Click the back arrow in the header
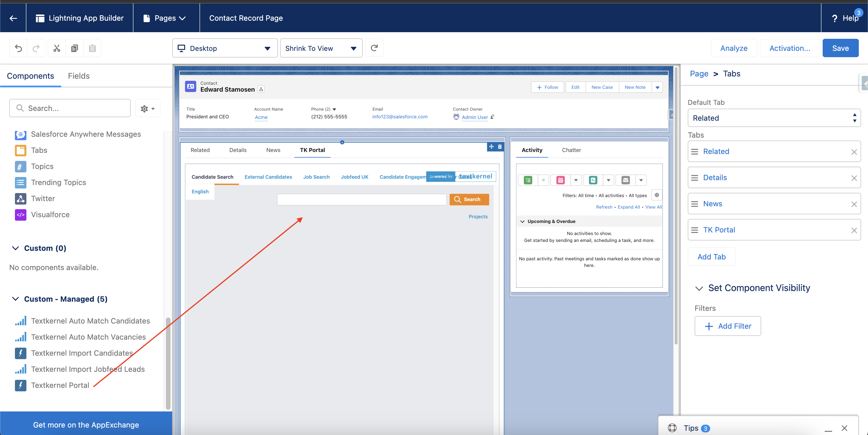This screenshot has width=868, height=435. pos(13,18)
